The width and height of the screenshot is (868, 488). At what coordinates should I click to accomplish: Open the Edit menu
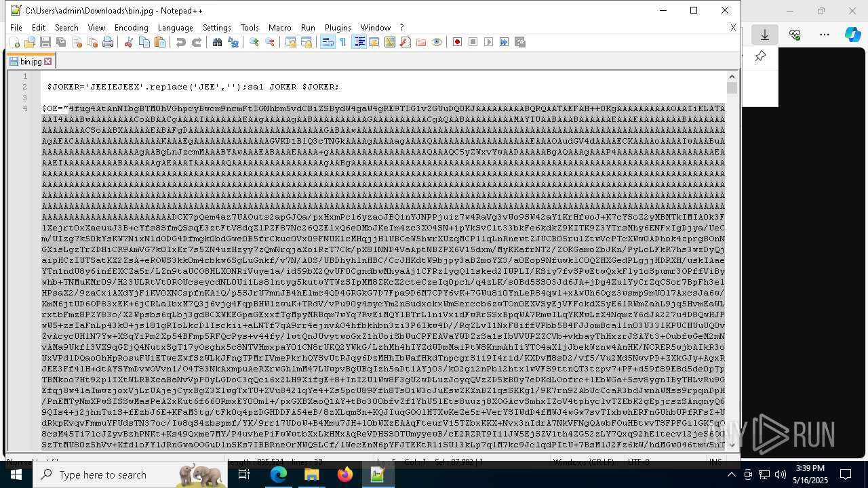[39, 28]
